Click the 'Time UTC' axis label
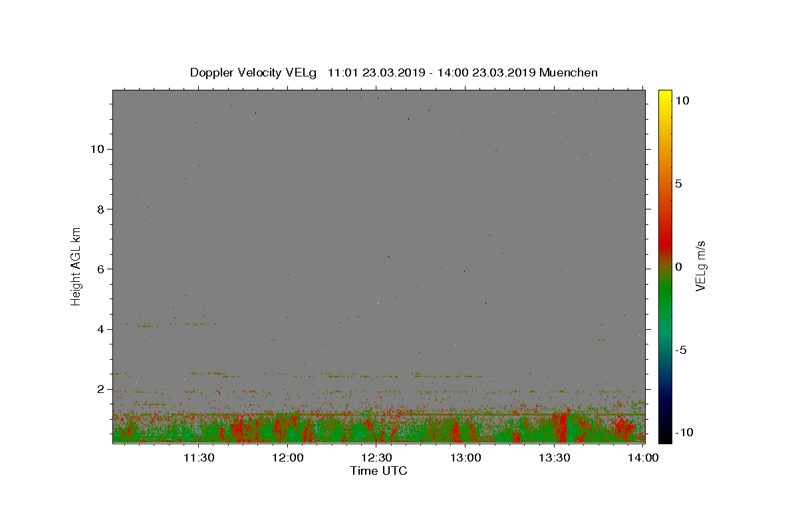This screenshot has height=532, width=798. pos(378,471)
